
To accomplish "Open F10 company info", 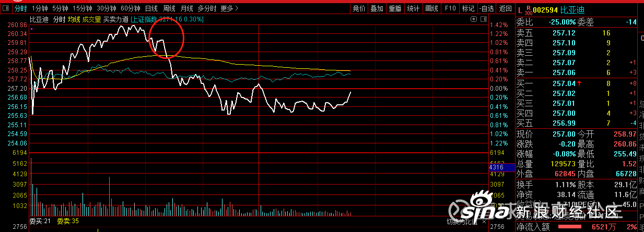I will 450,8.
